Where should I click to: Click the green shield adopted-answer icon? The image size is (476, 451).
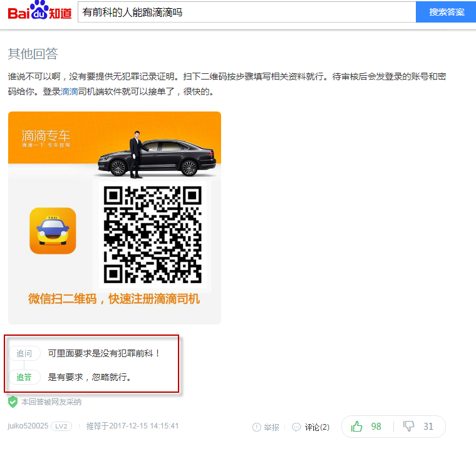[x=13, y=402]
